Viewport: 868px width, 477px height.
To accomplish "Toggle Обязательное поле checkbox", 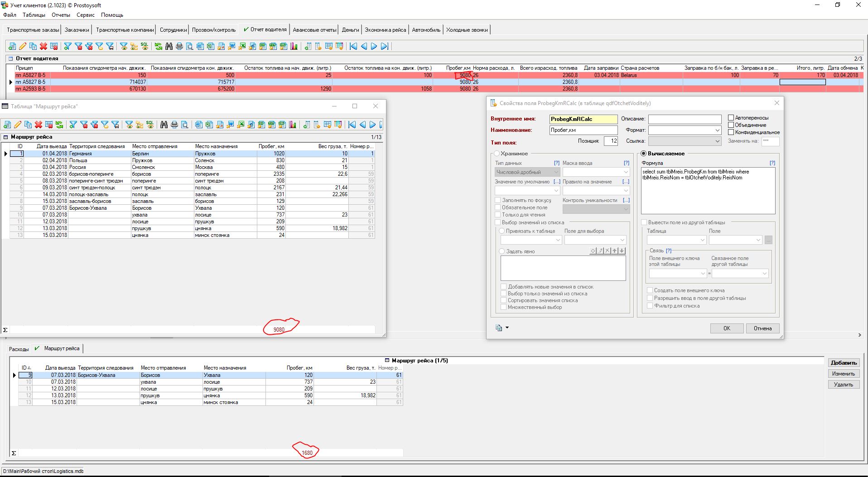I will 498,207.
